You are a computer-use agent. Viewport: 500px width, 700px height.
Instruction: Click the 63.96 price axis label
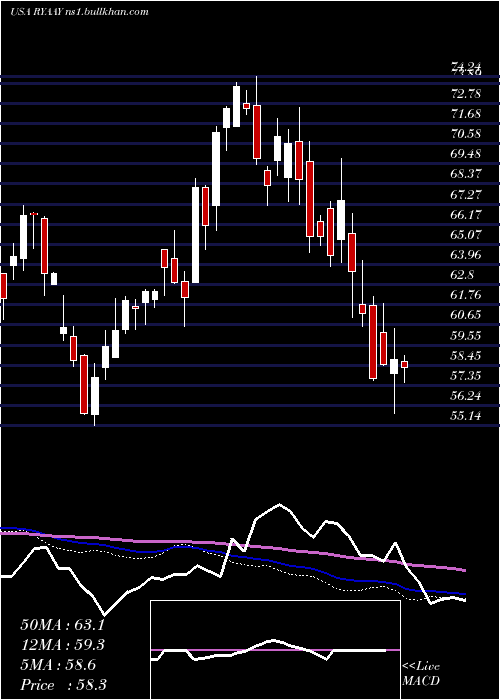coord(467,255)
